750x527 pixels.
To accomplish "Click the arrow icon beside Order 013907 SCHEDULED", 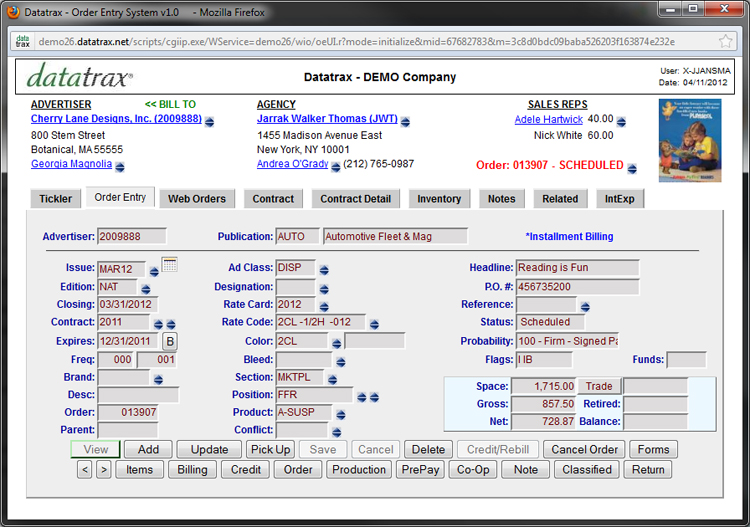I will click(x=632, y=169).
